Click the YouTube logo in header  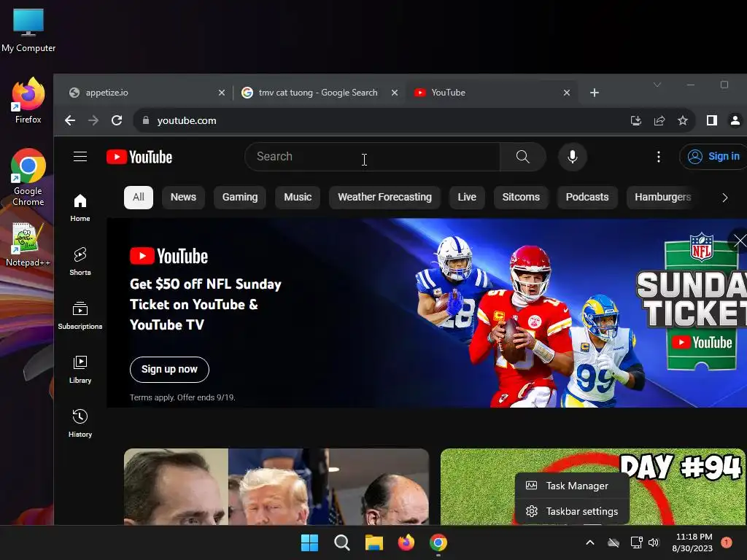(139, 157)
